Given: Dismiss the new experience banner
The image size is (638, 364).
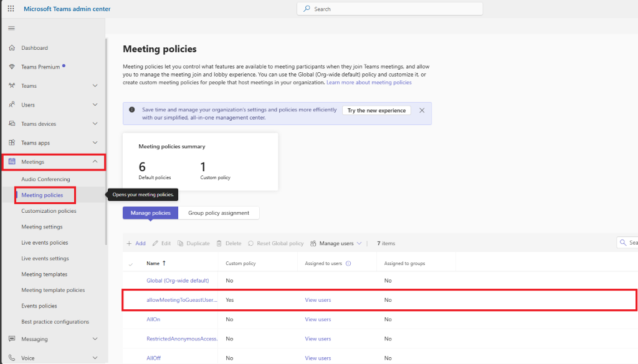Looking at the screenshot, I should 422,110.
